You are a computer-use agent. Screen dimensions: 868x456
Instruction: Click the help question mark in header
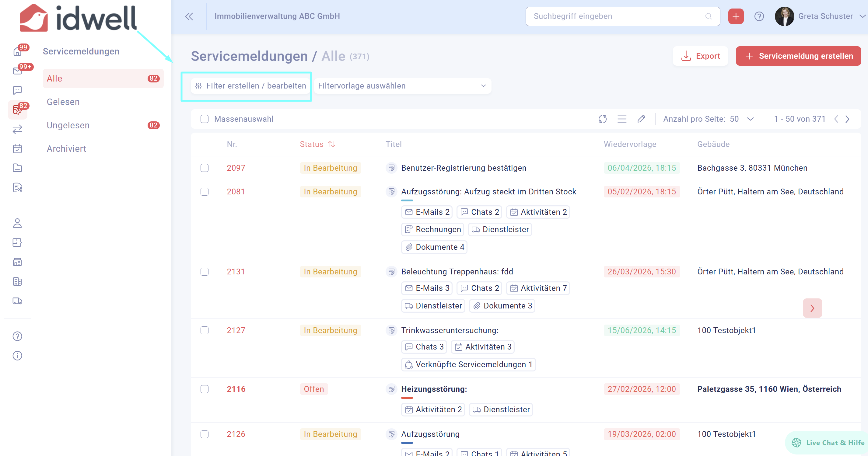[x=759, y=16]
